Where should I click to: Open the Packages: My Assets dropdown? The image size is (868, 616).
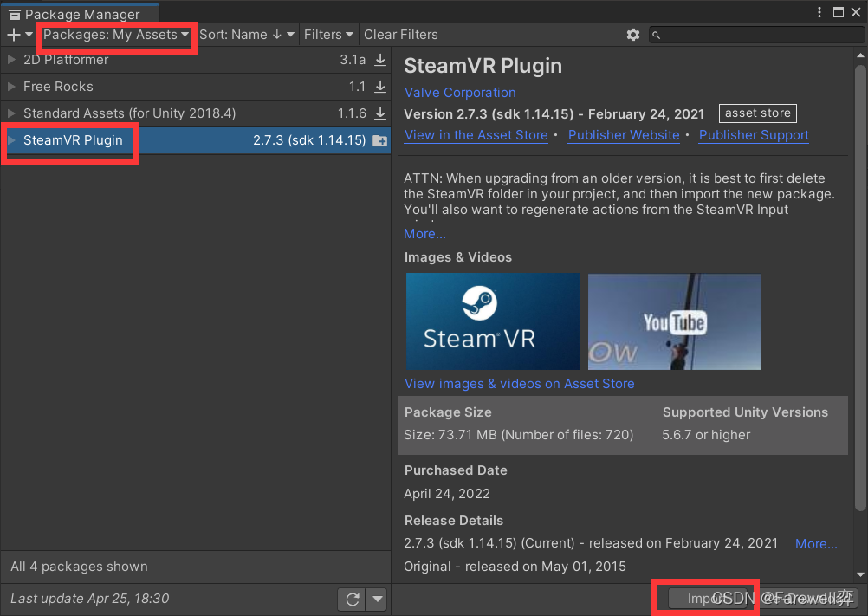pos(116,35)
